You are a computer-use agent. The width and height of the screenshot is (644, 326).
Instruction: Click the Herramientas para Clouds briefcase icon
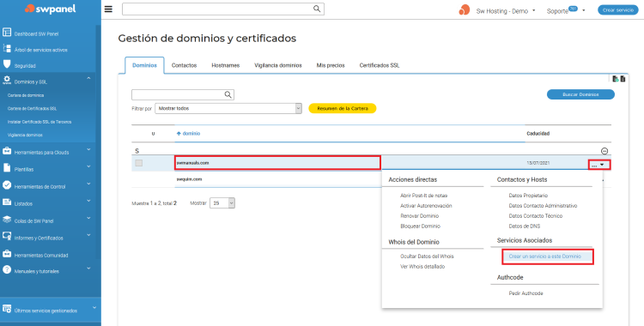[x=7, y=151]
